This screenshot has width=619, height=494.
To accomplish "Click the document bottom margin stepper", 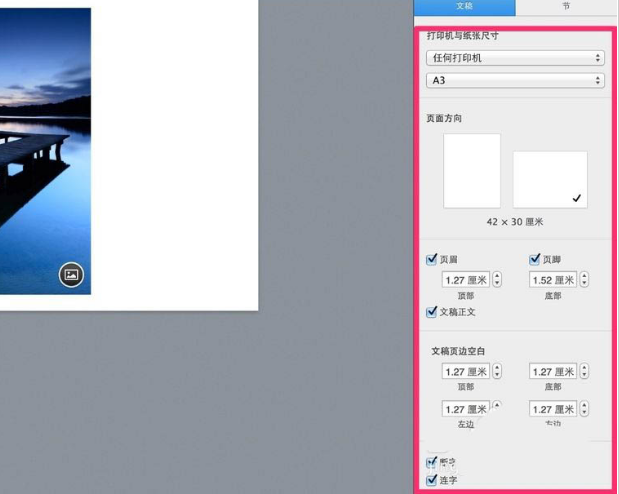I will [584, 372].
